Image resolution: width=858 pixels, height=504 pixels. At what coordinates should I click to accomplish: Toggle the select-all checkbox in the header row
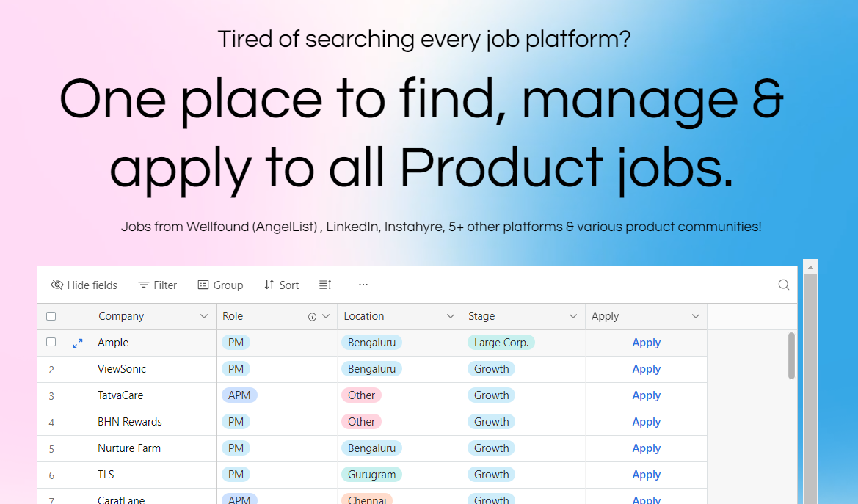click(51, 315)
